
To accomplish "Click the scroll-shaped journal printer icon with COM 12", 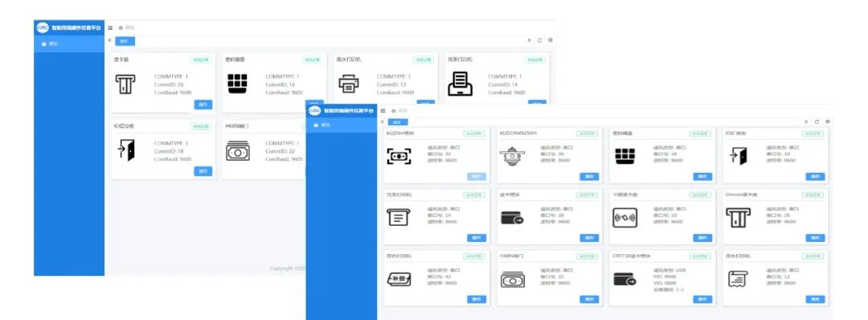I will point(737,280).
